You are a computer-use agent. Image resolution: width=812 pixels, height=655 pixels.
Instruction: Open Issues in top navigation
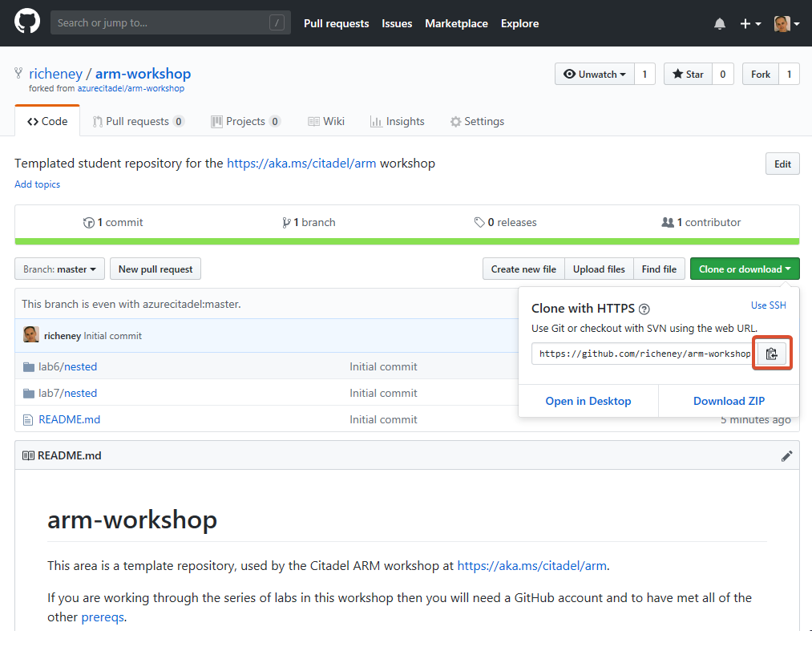397,23
